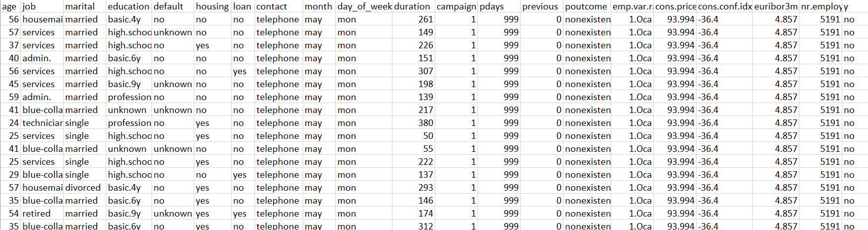
Task: Click the 'retired' job cell
Action: click(42, 214)
